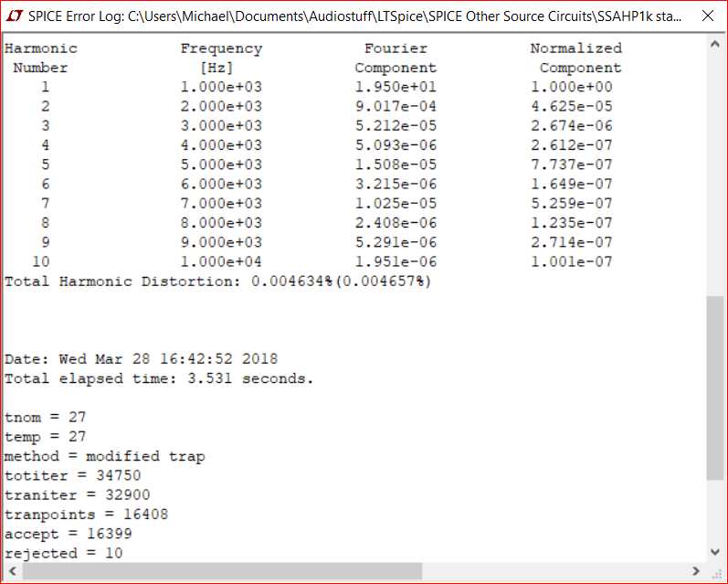Click the 'totiter = 34750' line

click(x=73, y=476)
